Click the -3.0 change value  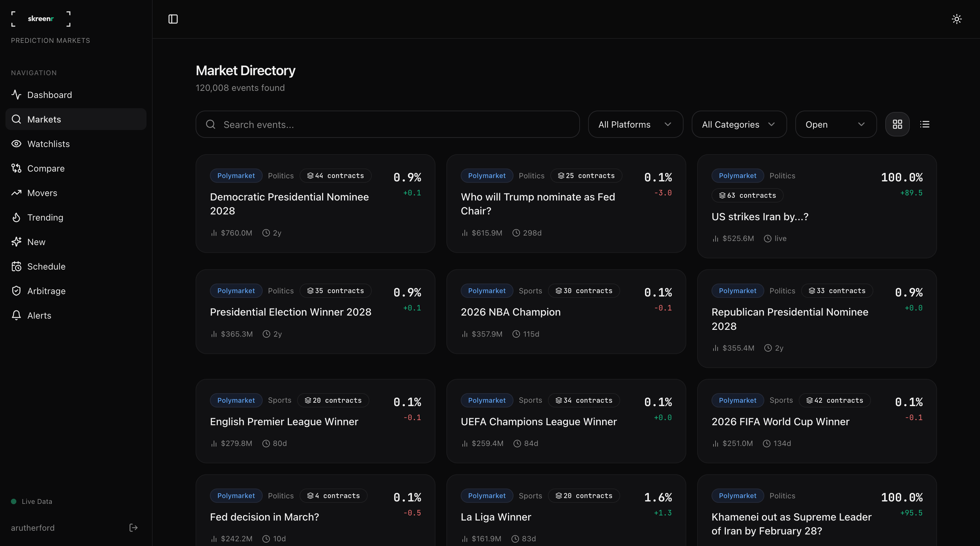click(x=662, y=193)
